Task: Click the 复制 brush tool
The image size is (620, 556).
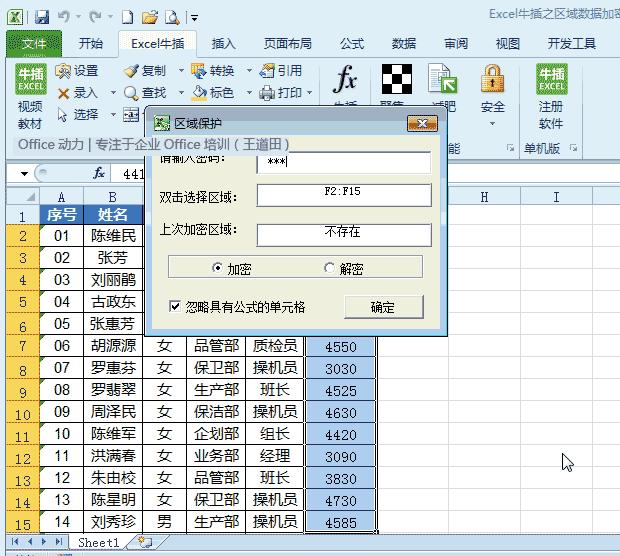Action: [145, 71]
